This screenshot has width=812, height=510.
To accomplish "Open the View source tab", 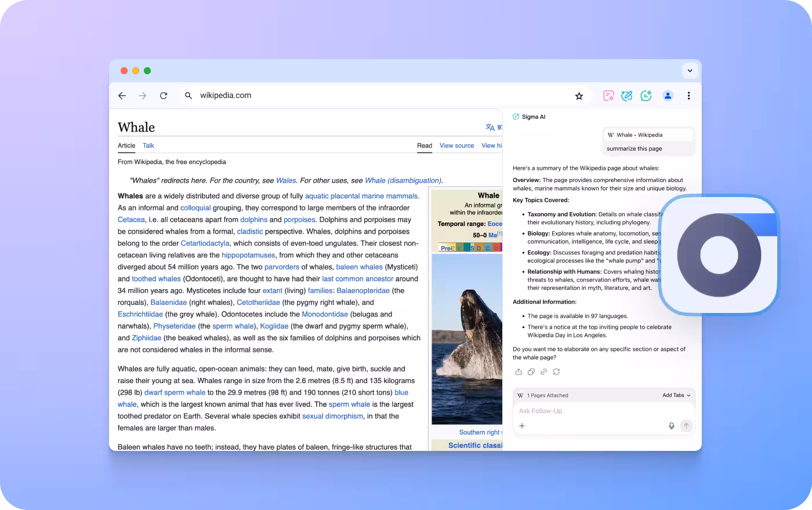I will 456,145.
